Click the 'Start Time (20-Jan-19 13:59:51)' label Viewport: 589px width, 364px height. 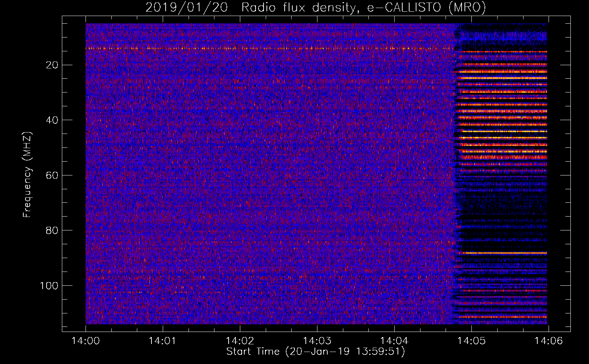[x=316, y=352]
